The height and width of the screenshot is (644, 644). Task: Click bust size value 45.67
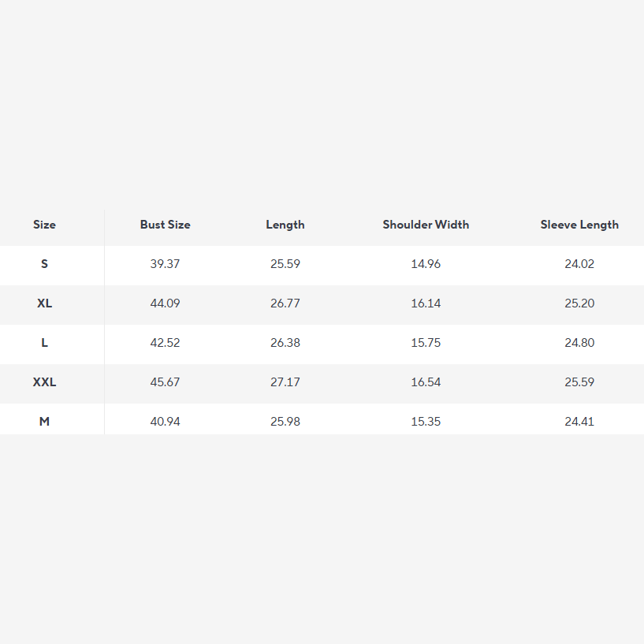pyautogui.click(x=165, y=382)
